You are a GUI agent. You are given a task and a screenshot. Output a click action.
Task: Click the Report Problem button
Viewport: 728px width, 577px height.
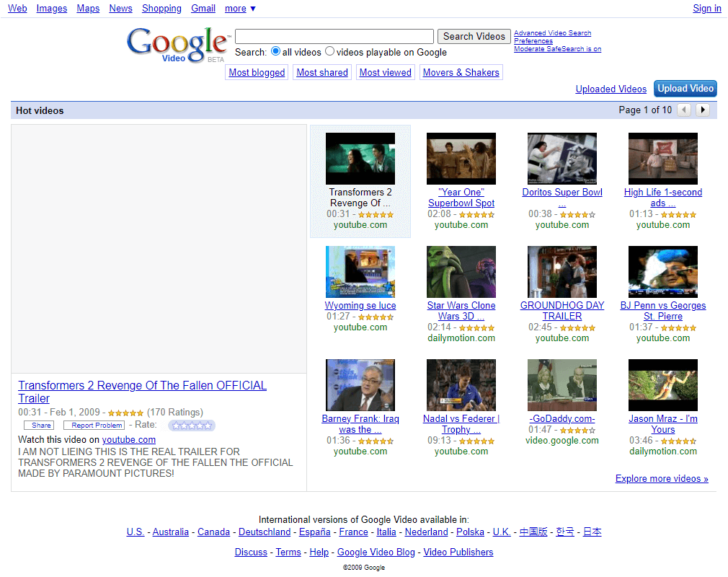pyautogui.click(x=94, y=425)
